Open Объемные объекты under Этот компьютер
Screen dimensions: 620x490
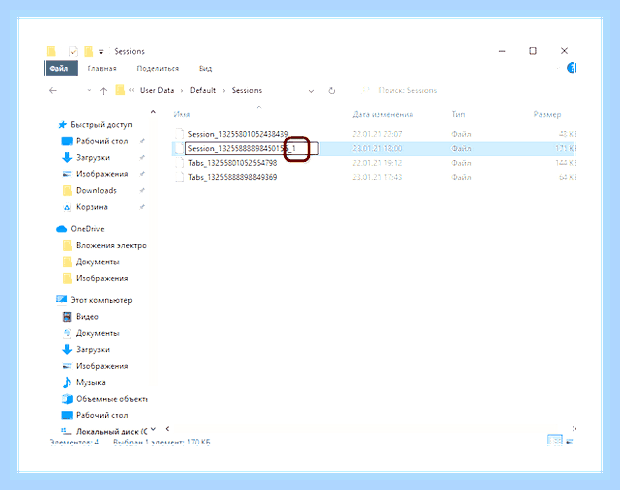(x=112, y=399)
